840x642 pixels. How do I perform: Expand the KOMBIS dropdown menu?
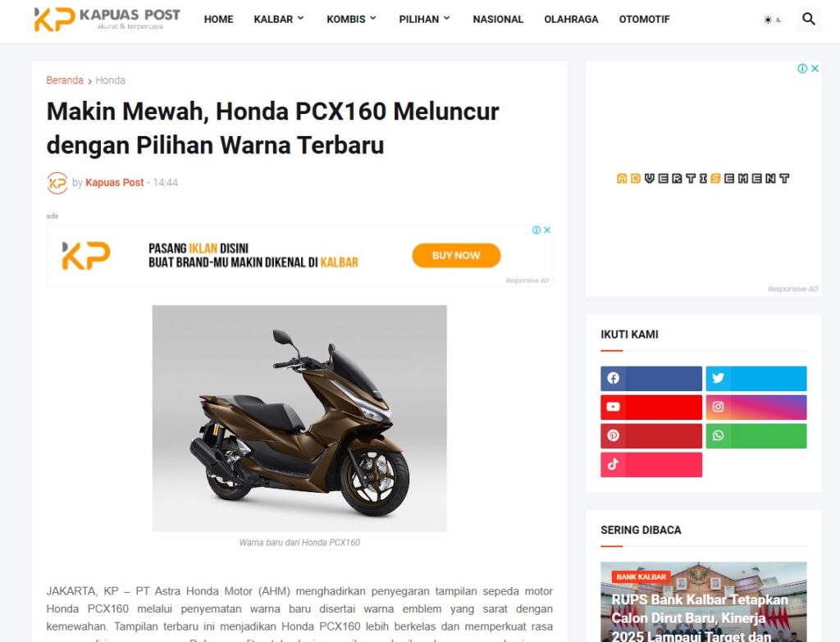pyautogui.click(x=351, y=20)
